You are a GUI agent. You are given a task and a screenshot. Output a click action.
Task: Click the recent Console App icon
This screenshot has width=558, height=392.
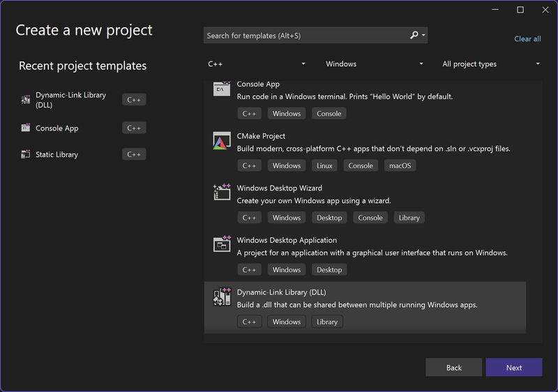point(26,128)
